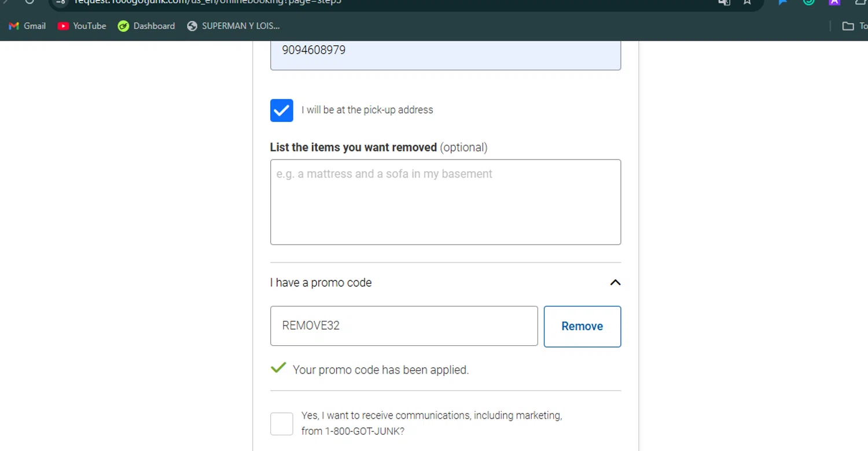
Task: Click the 'I have a promo code' heading
Action: point(321,283)
